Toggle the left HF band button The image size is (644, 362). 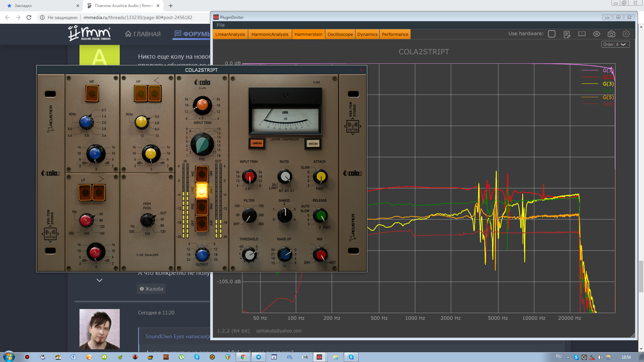click(141, 93)
